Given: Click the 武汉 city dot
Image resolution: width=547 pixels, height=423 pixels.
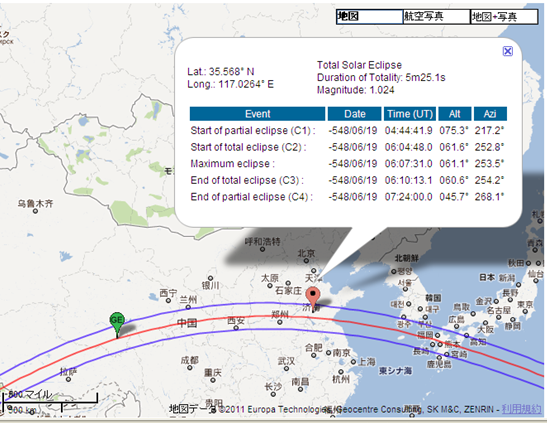Looking at the screenshot, I should (x=287, y=368).
